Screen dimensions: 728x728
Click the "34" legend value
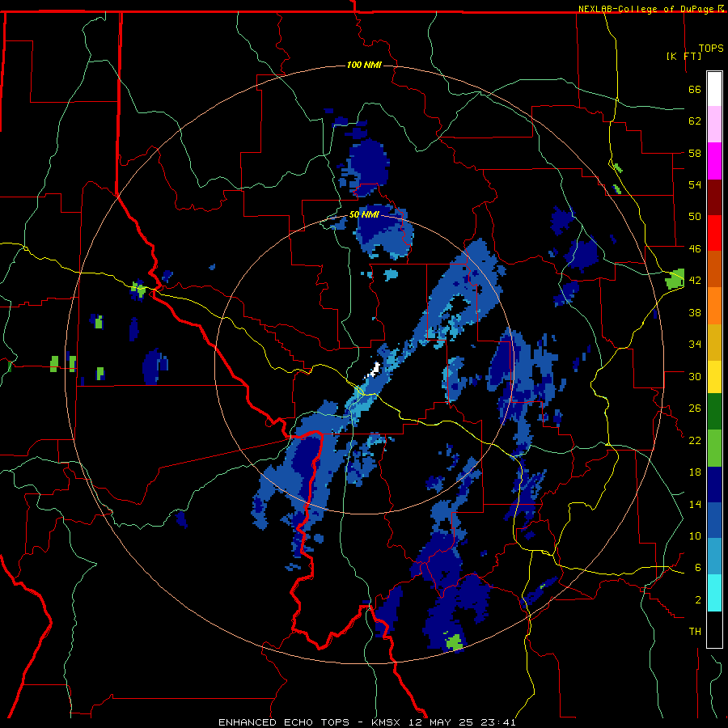(695, 344)
